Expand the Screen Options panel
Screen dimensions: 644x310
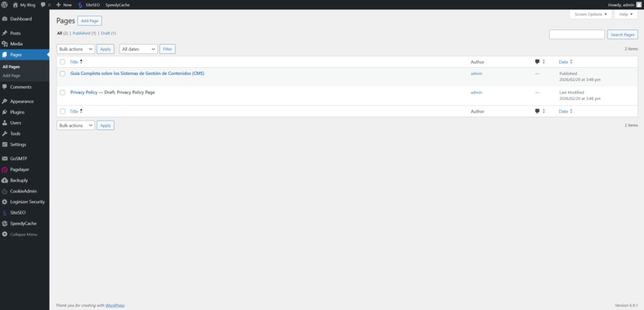591,14
